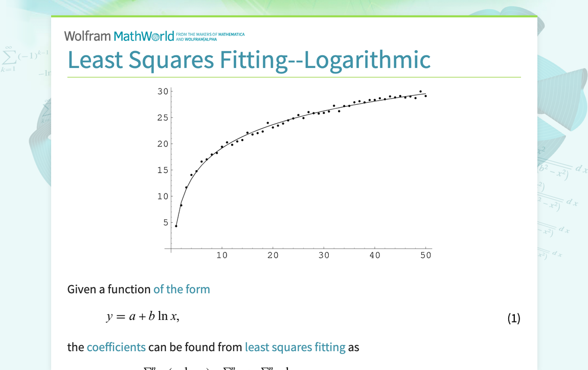This screenshot has width=588, height=370.
Task: Click the x-axis label reading 50
Action: click(426, 255)
